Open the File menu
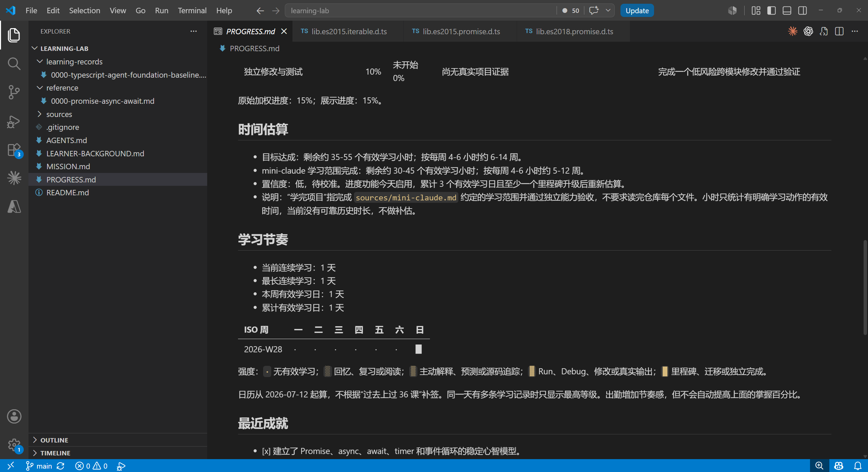Viewport: 868px width, 472px height. click(31, 11)
